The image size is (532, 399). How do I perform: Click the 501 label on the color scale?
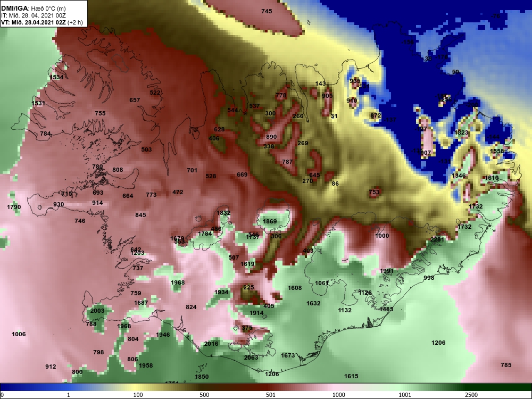[271, 395]
